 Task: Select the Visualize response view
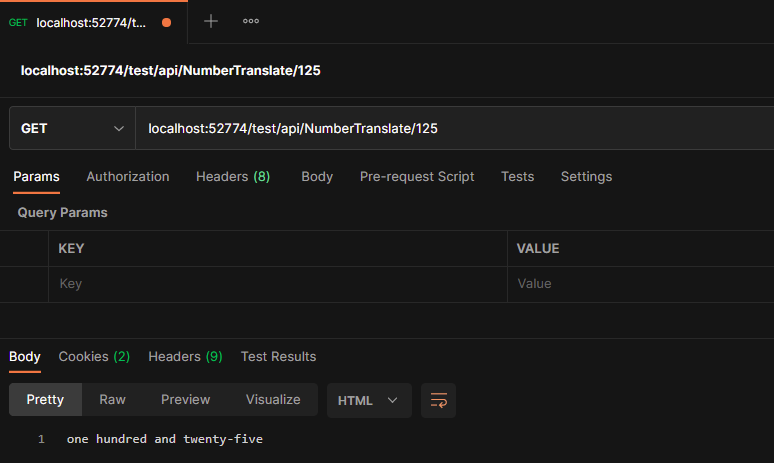point(273,399)
